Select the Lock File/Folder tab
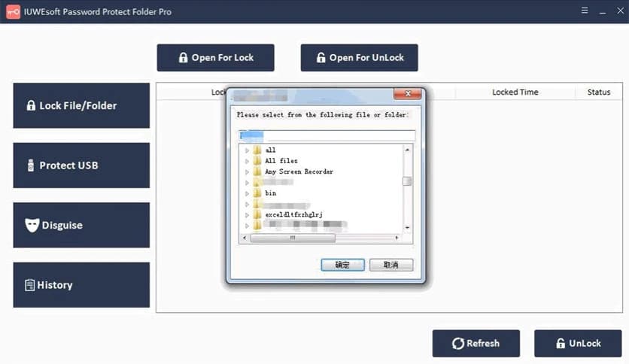The width and height of the screenshot is (629, 364). [x=81, y=105]
